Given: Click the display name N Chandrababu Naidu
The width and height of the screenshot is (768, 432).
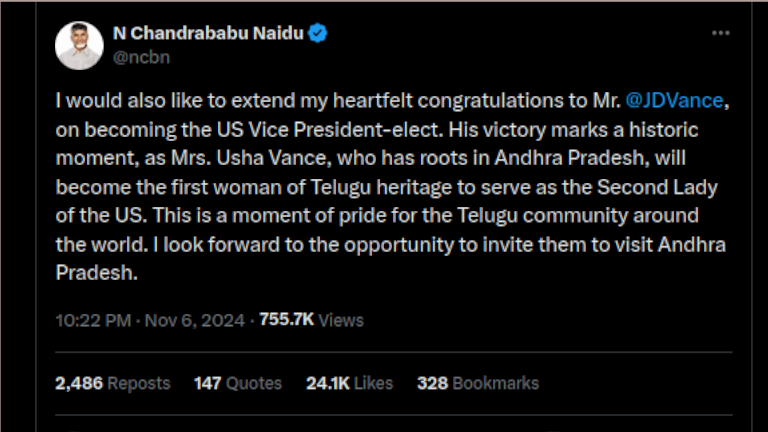Looking at the screenshot, I should [x=207, y=35].
